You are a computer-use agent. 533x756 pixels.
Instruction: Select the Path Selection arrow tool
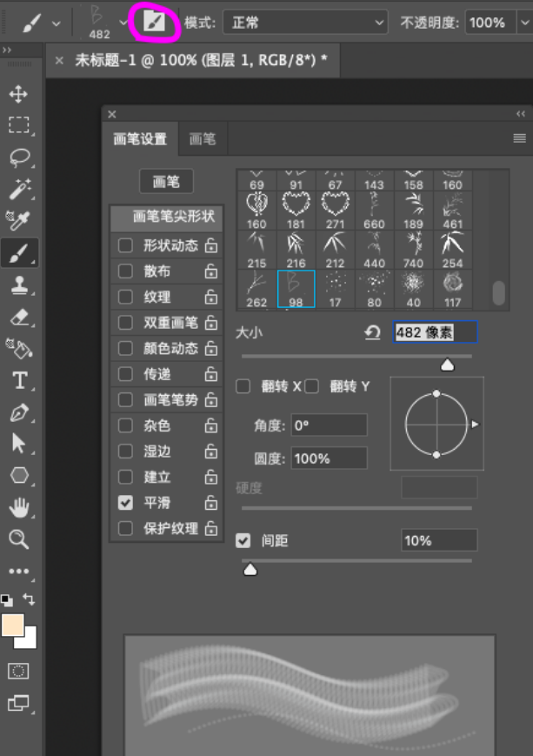point(18,444)
